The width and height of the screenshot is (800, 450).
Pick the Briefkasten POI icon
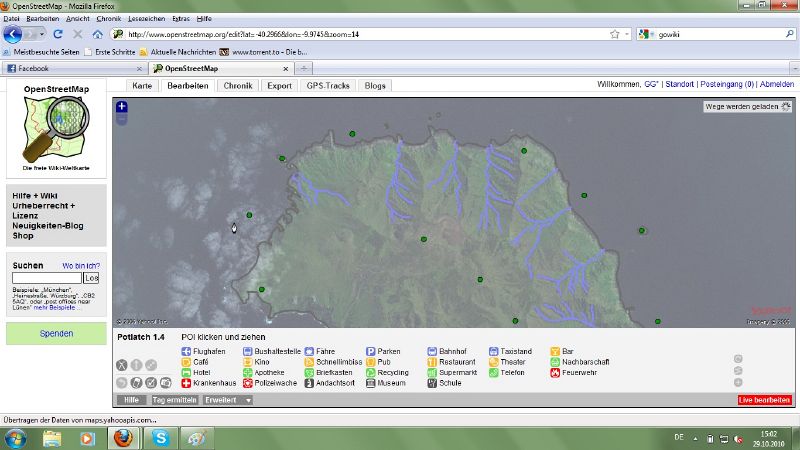coord(309,373)
